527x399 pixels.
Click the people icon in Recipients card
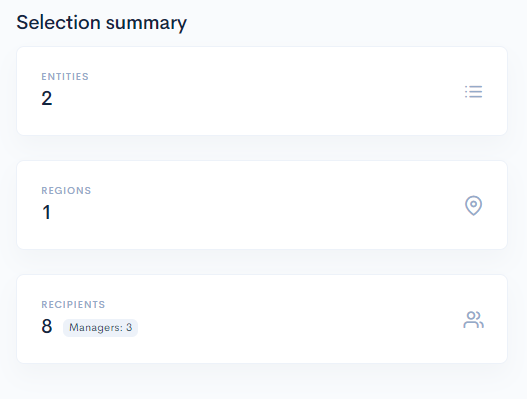pyautogui.click(x=473, y=320)
